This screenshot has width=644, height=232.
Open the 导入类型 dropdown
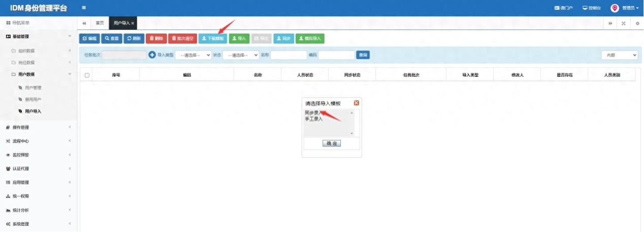tap(193, 55)
